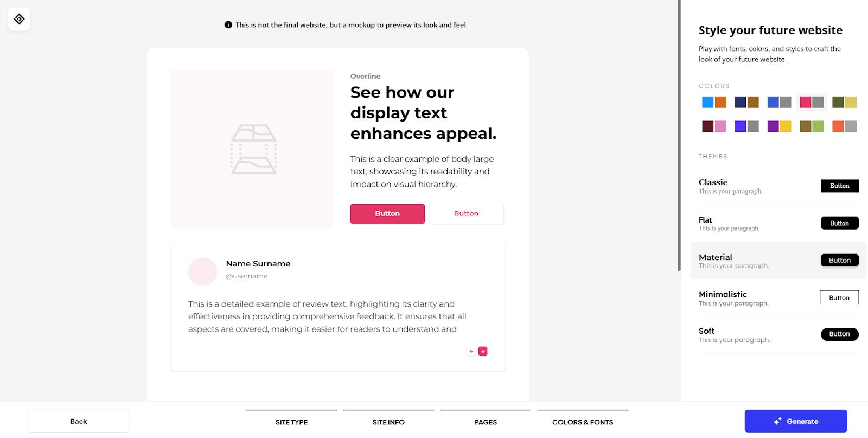Screen dimensions: 868x438
Task: Click the filled red Button in preview
Action: tap(387, 214)
